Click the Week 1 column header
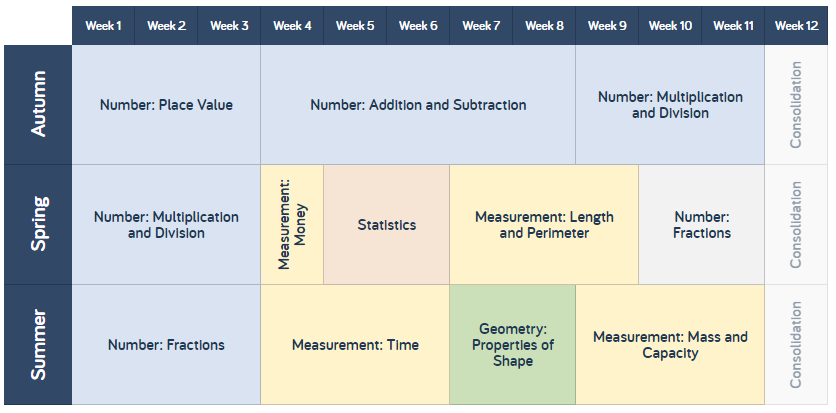This screenshot has height=413, width=836. (103, 26)
